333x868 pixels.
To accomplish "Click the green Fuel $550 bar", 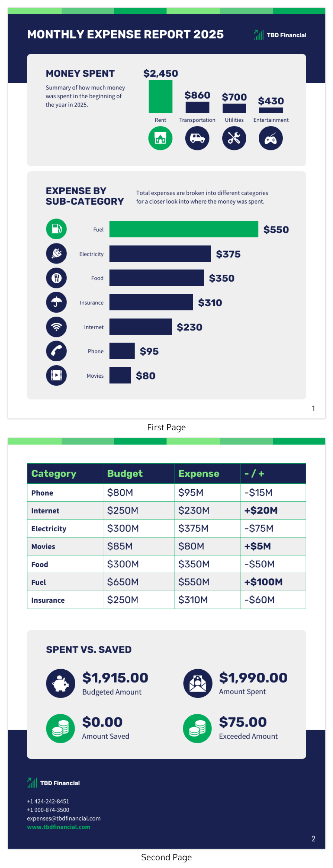I will click(183, 229).
